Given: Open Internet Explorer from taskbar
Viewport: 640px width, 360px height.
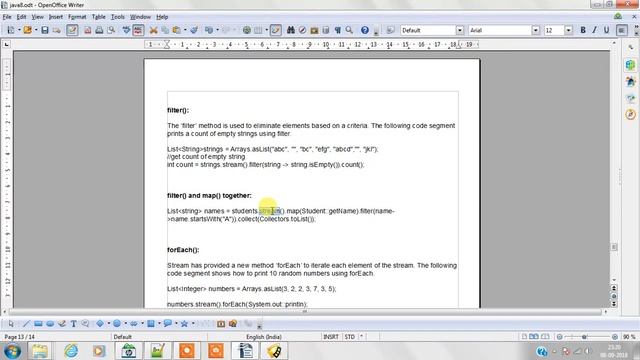Looking at the screenshot, I should click(x=71, y=351).
